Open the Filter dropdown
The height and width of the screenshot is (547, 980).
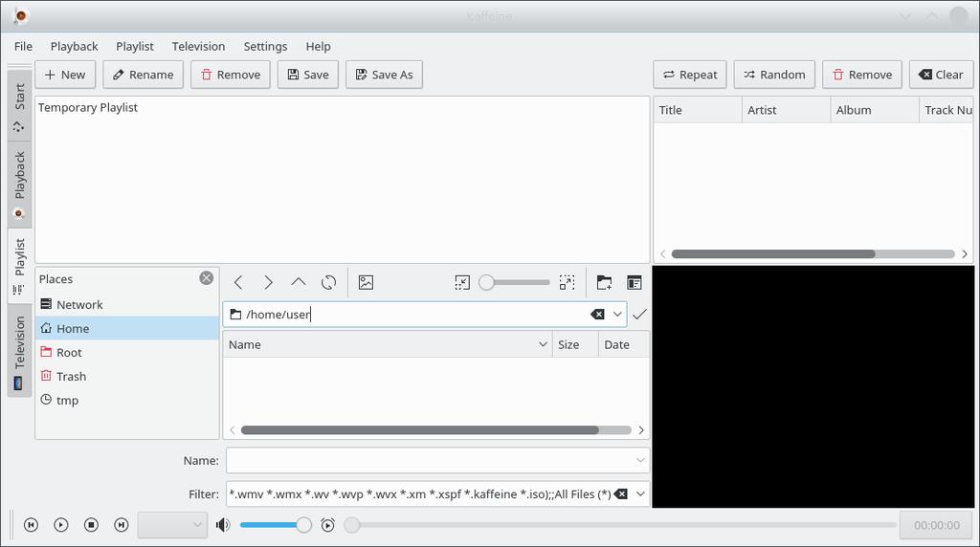tap(640, 493)
